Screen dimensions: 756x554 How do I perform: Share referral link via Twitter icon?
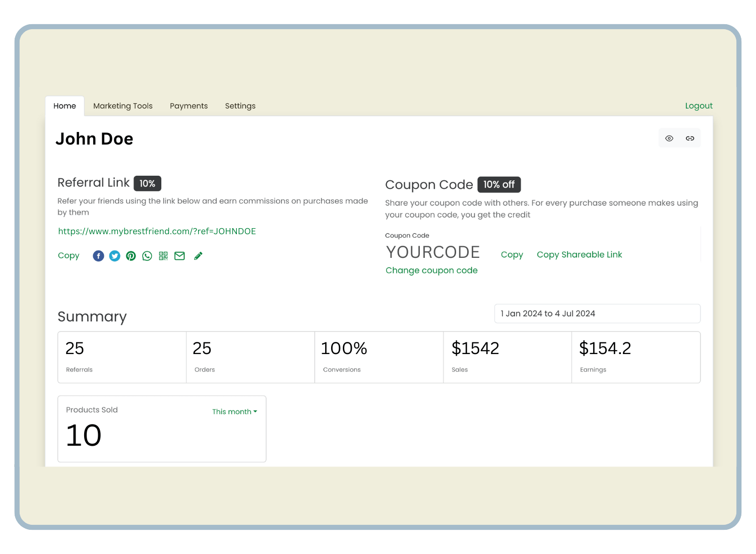115,256
